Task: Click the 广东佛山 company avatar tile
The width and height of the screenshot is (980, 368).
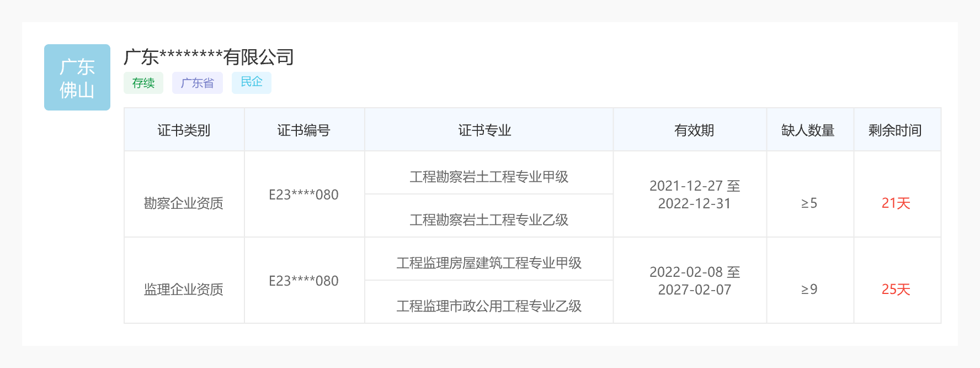Action: click(x=77, y=77)
